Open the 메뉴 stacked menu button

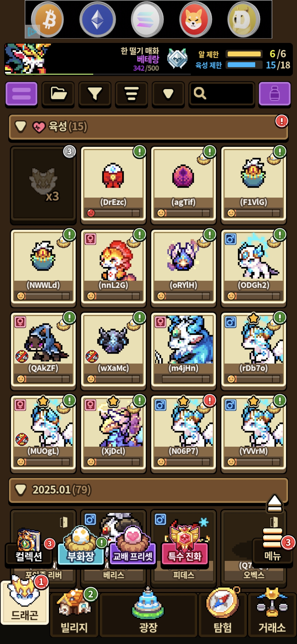click(272, 546)
